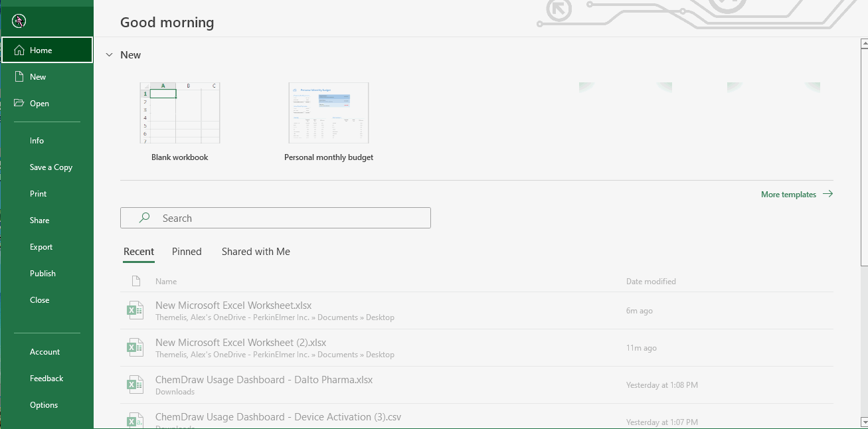Image resolution: width=868 pixels, height=429 pixels.
Task: Click 'Yesterday at 1:07 PM' date entry
Action: [x=662, y=422]
